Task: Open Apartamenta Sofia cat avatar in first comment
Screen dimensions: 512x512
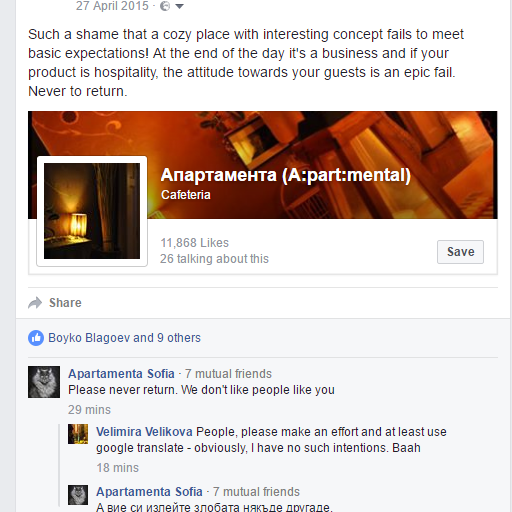Action: tap(44, 382)
